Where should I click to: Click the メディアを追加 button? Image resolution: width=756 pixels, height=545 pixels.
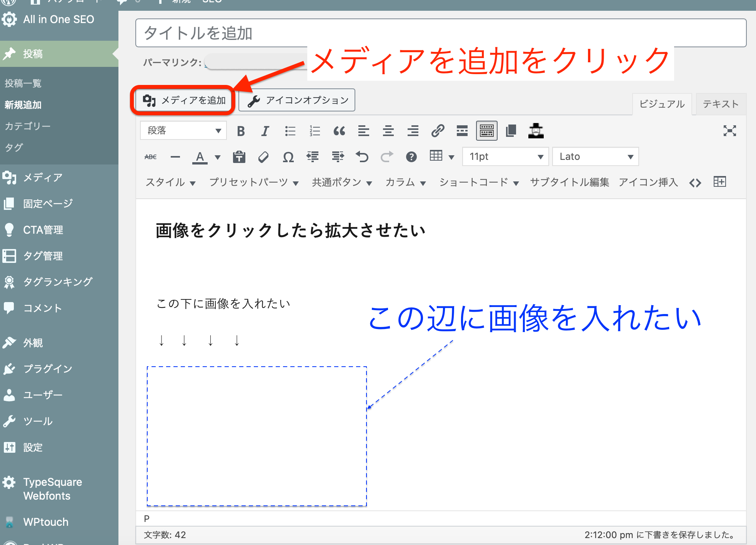click(x=184, y=100)
